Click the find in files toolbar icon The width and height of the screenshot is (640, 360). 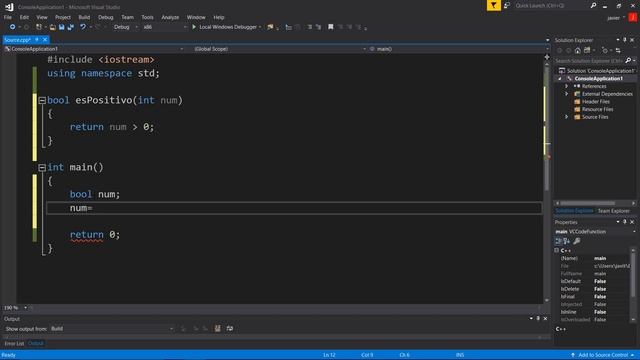[x=270, y=27]
